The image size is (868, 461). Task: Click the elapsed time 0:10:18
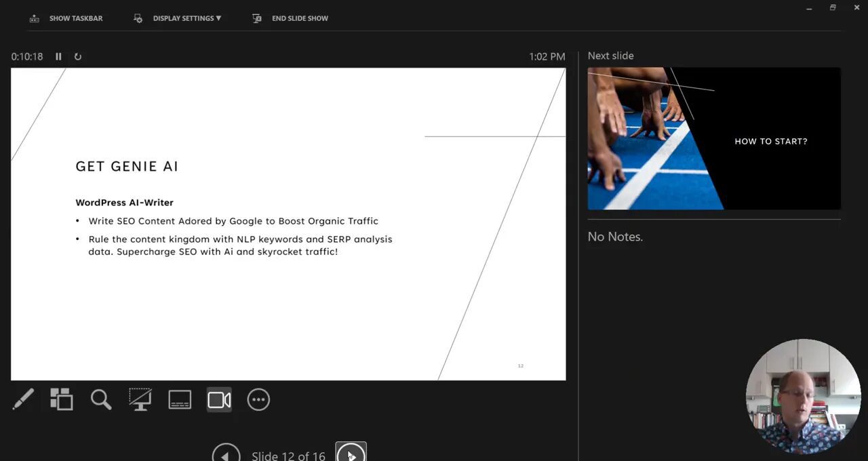[x=27, y=57]
